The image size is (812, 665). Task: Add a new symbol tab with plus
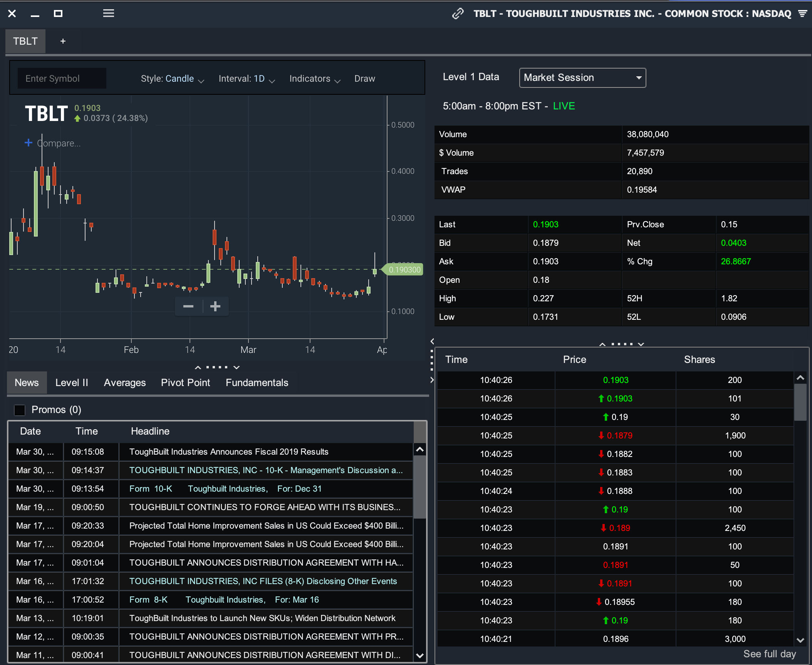click(63, 41)
